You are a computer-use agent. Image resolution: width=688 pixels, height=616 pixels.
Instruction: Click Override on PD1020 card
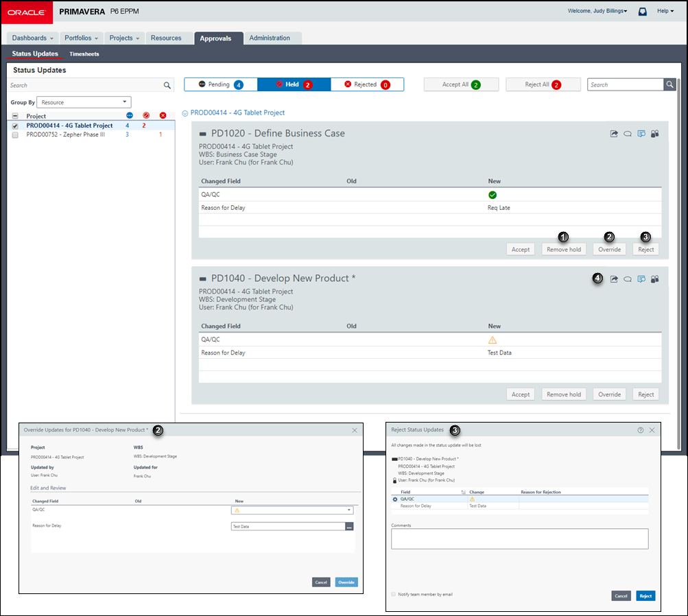point(609,249)
